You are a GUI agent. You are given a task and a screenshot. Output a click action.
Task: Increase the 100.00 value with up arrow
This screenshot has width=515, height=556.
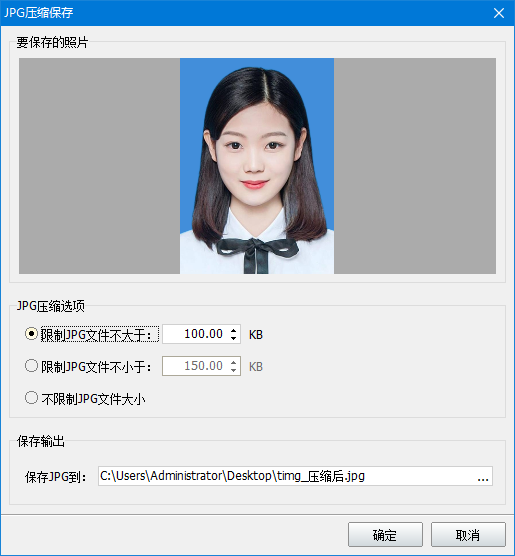tap(233, 330)
